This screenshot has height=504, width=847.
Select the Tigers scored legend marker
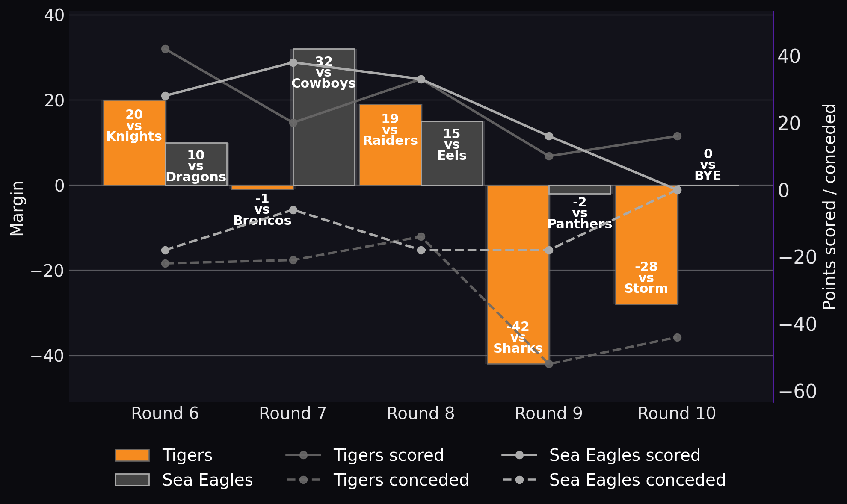[x=303, y=455]
